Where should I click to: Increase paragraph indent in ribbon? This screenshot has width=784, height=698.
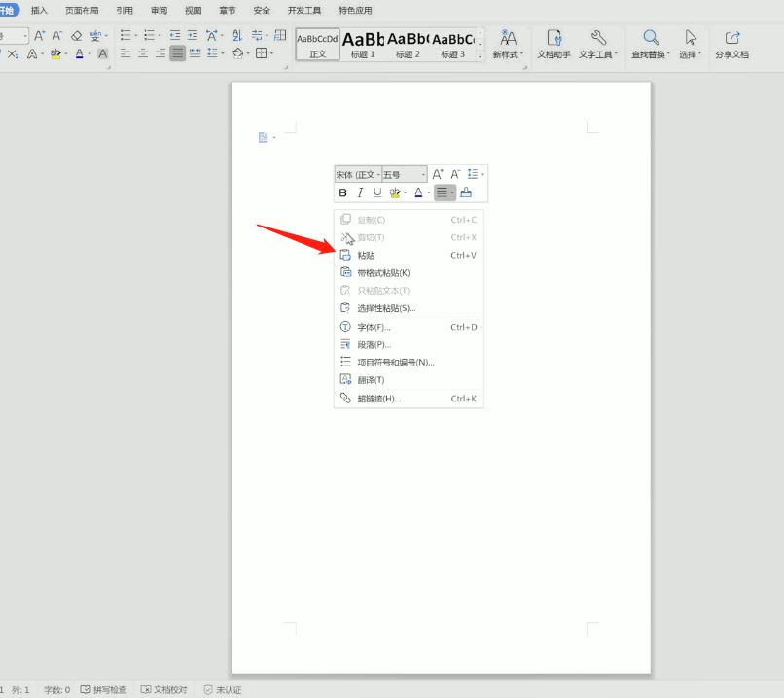tap(193, 35)
